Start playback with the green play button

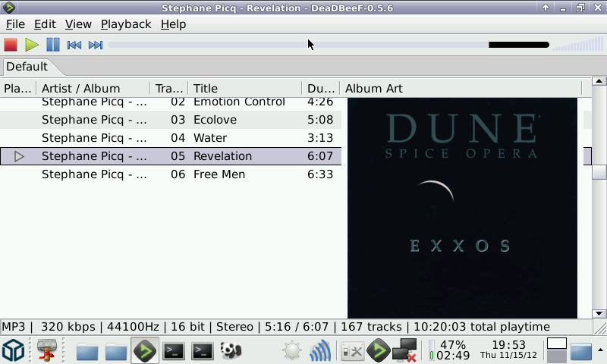[x=32, y=45]
